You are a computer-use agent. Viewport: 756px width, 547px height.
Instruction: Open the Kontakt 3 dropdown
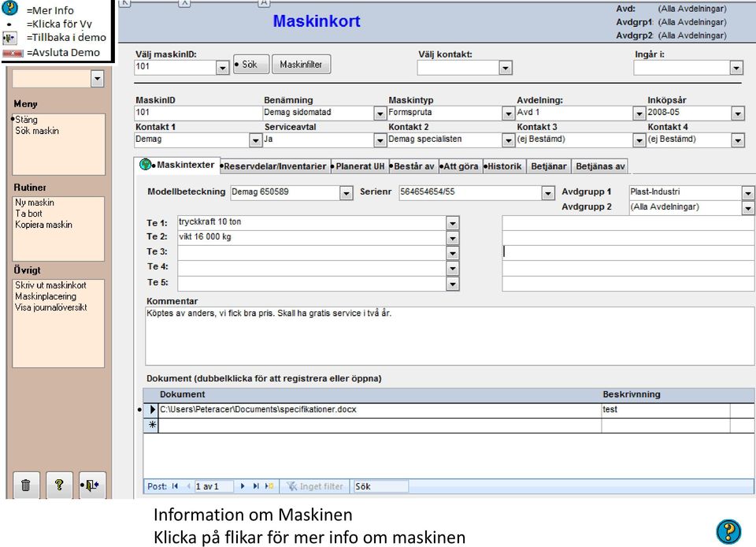[x=639, y=140]
